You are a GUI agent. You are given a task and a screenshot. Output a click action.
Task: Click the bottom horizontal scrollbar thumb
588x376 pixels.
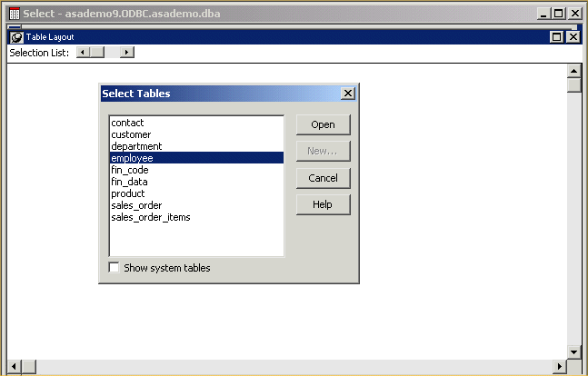click(29, 366)
